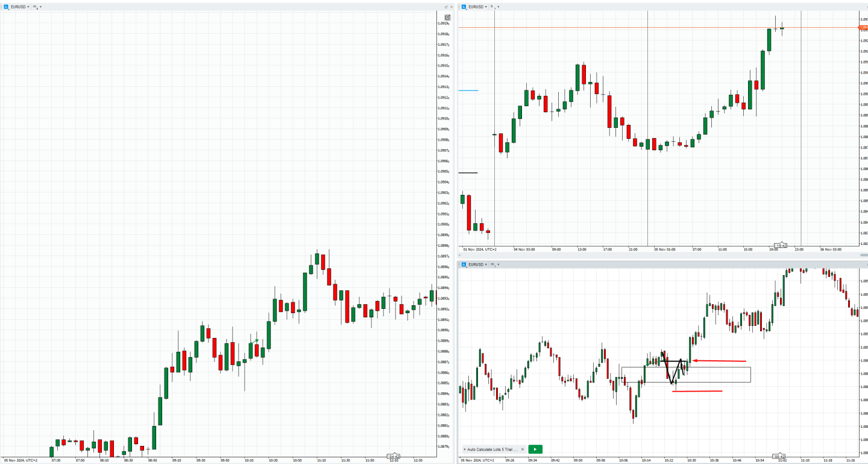Select the light blue horizontal line on top-right chart
868x464 pixels.
[x=468, y=91]
